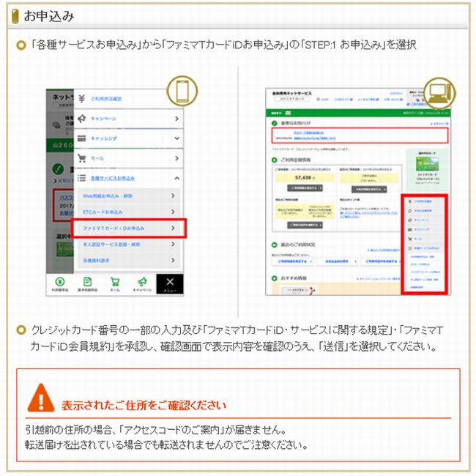The height and width of the screenshot is (476, 476).
Task: Tap the shopping cart icon in the モール menu row
Action: tap(82, 158)
